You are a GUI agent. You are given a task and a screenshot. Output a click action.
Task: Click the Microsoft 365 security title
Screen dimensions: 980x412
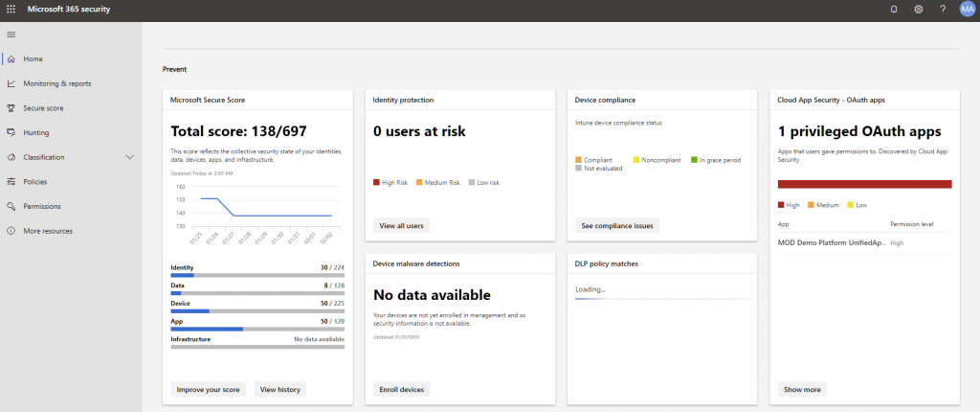tap(69, 10)
